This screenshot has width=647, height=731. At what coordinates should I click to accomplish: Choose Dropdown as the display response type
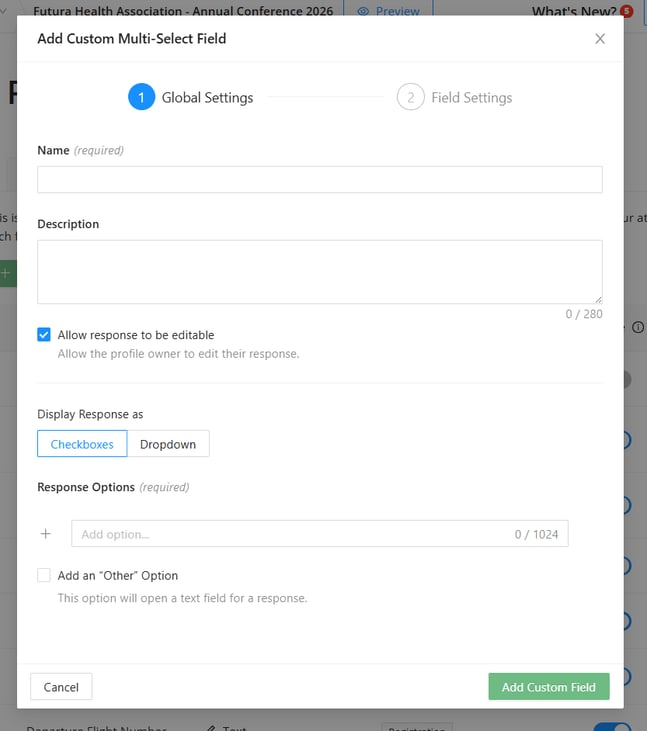pyautogui.click(x=168, y=444)
